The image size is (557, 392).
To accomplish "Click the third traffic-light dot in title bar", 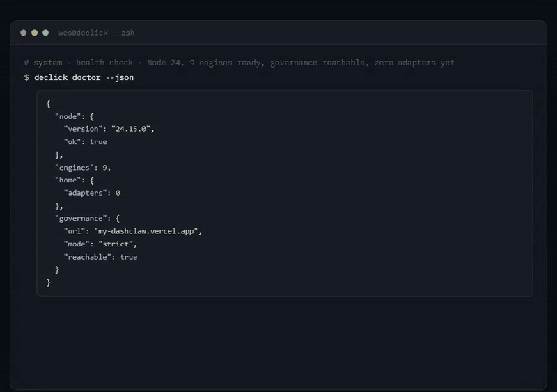I will (45, 33).
